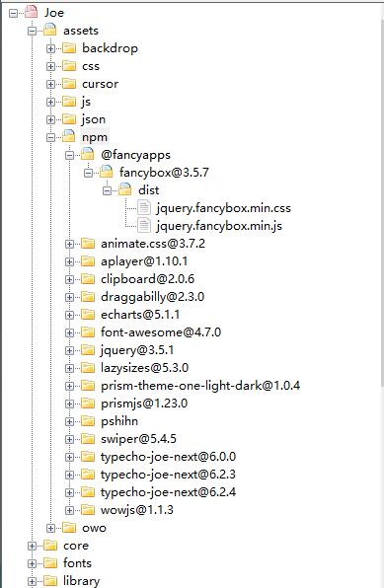The height and width of the screenshot is (588, 384).
Task: Expand the css folder
Action: tap(50, 66)
